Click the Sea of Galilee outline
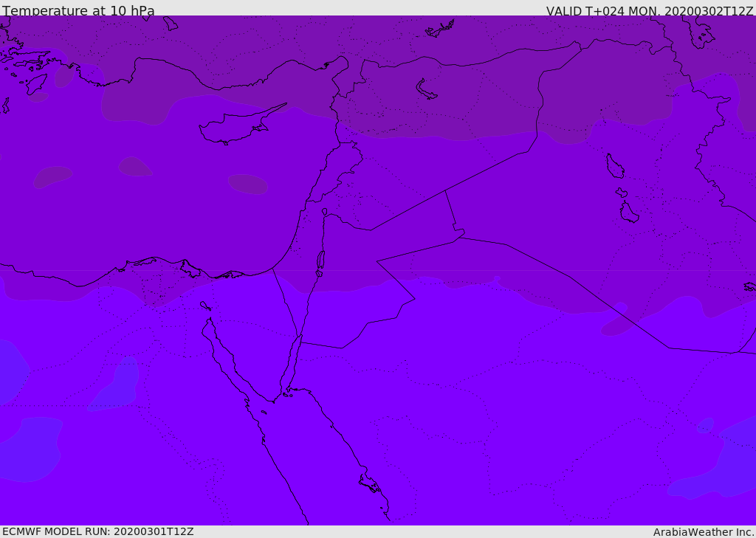Viewport: 756px width, 538px height. coord(325,212)
